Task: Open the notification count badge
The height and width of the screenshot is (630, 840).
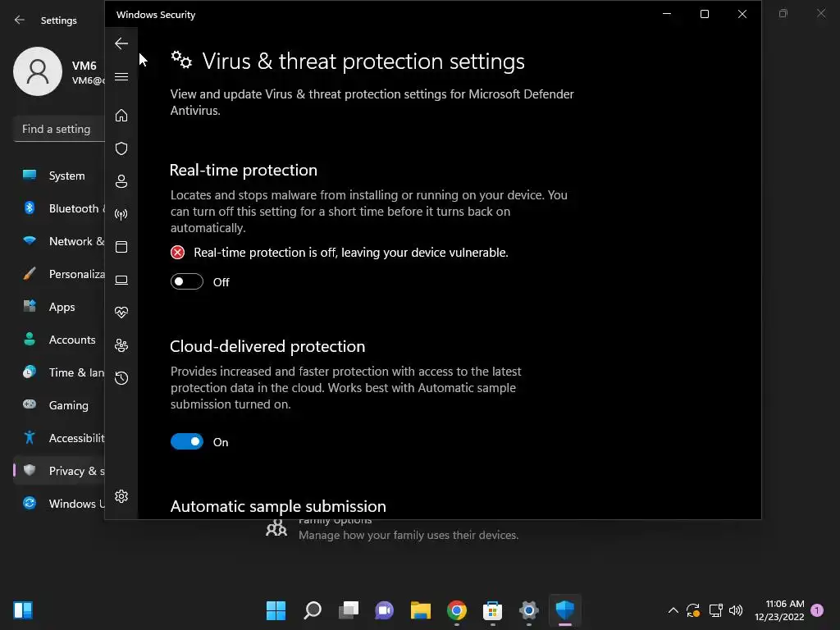Action: [x=817, y=610]
